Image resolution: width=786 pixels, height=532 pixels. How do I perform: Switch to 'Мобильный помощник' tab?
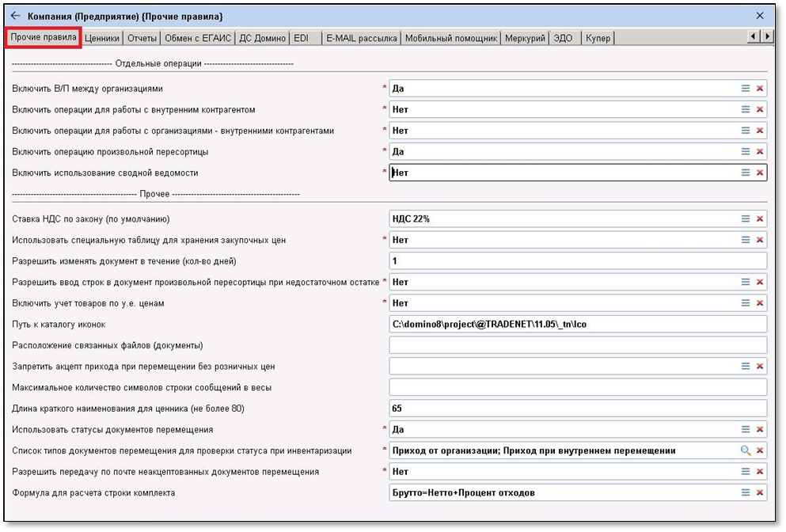click(x=451, y=38)
